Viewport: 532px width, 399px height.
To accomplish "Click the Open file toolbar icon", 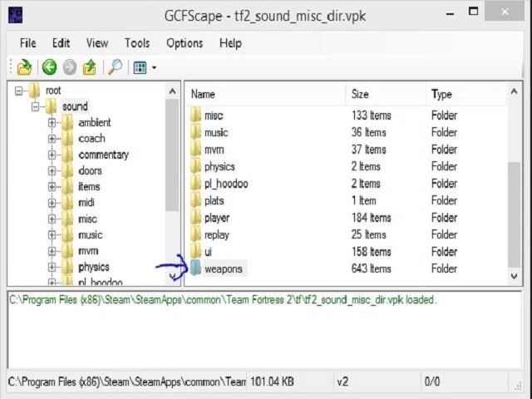I will pyautogui.click(x=24, y=67).
